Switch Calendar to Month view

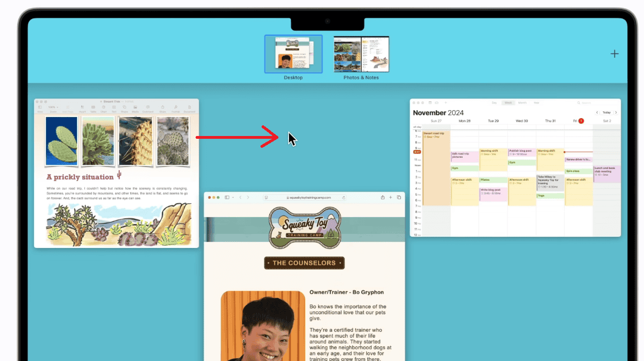[x=523, y=103]
